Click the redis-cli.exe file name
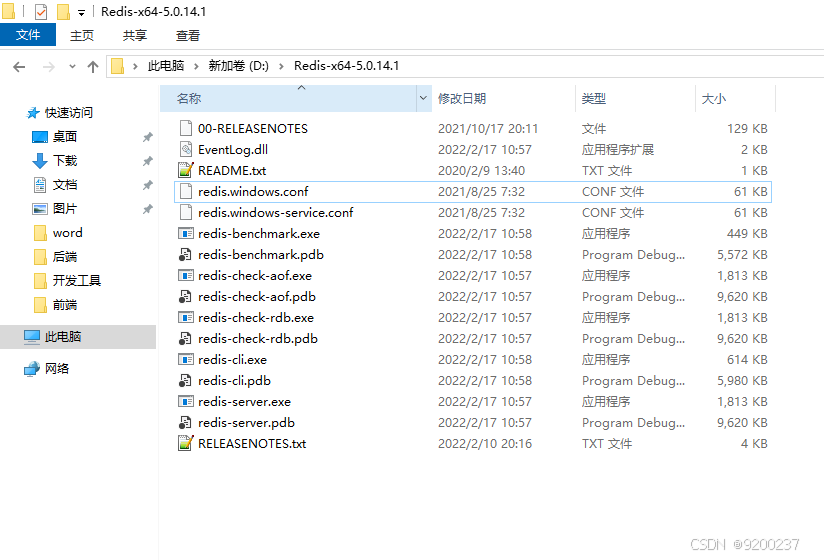Screen dimensions: 824x560 (232, 360)
